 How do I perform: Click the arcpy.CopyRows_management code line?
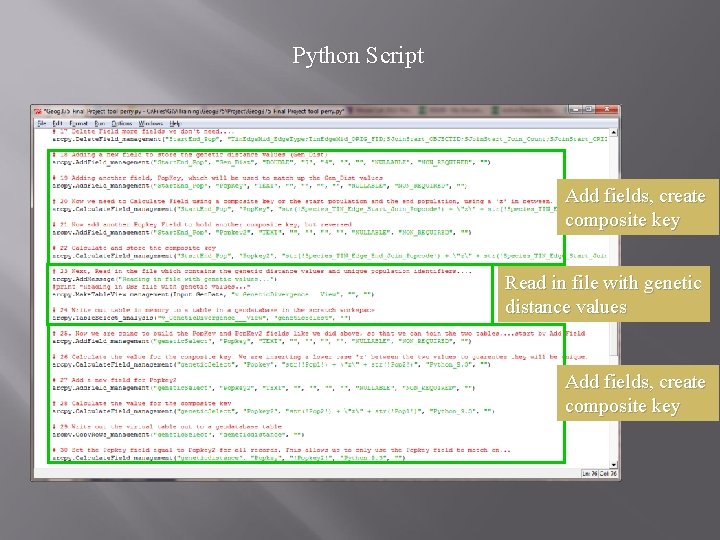[178, 434]
